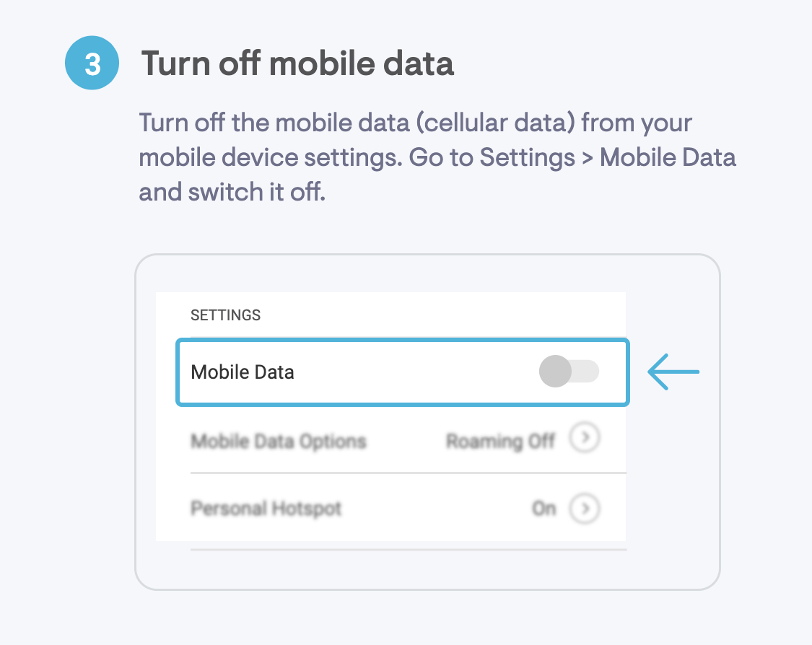Click "Settings > Mobile Data" path in the description
Screen dimensions: 812x645
pyautogui.click(x=608, y=157)
